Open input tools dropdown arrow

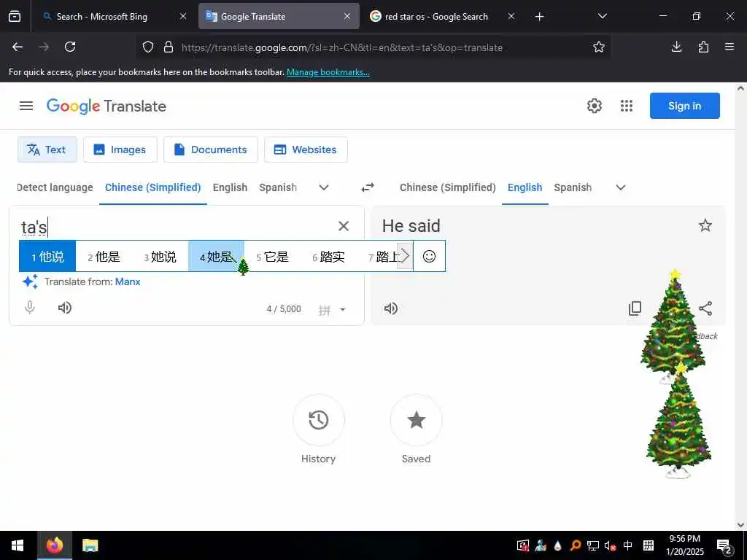(343, 309)
